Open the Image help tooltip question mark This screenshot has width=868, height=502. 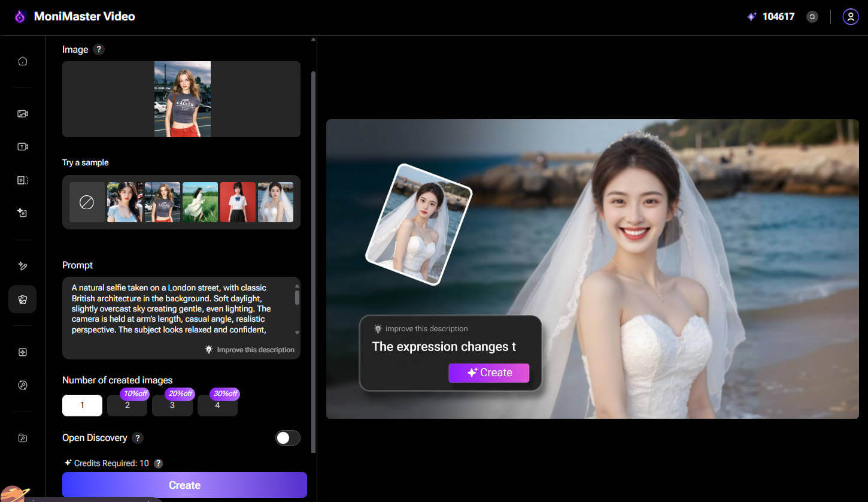99,49
